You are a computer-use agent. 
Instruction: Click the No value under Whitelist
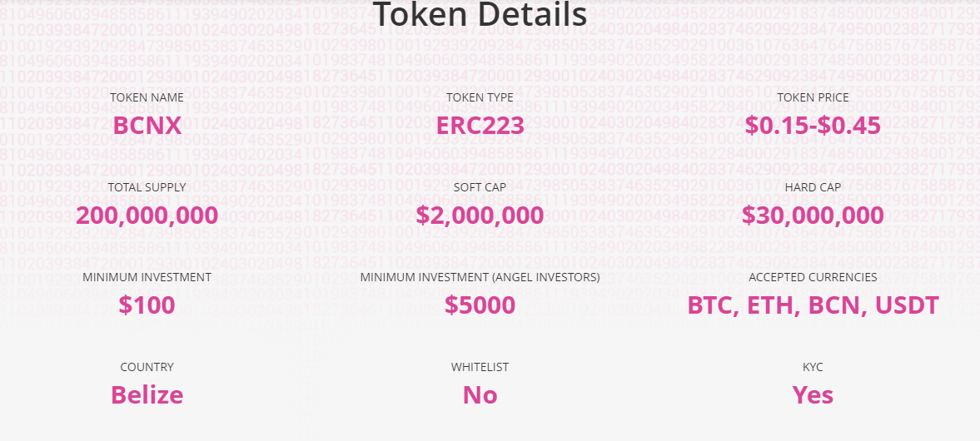[480, 394]
